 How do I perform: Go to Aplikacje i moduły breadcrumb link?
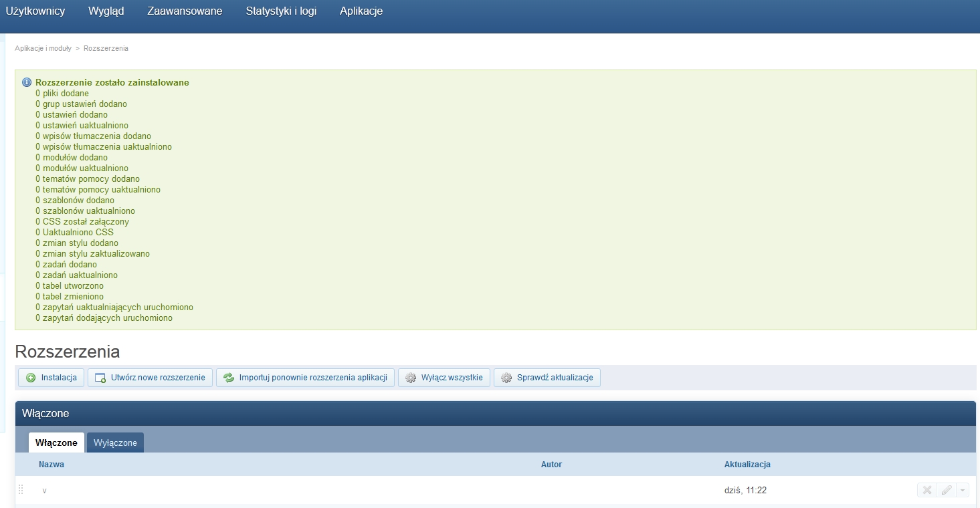pyautogui.click(x=43, y=49)
